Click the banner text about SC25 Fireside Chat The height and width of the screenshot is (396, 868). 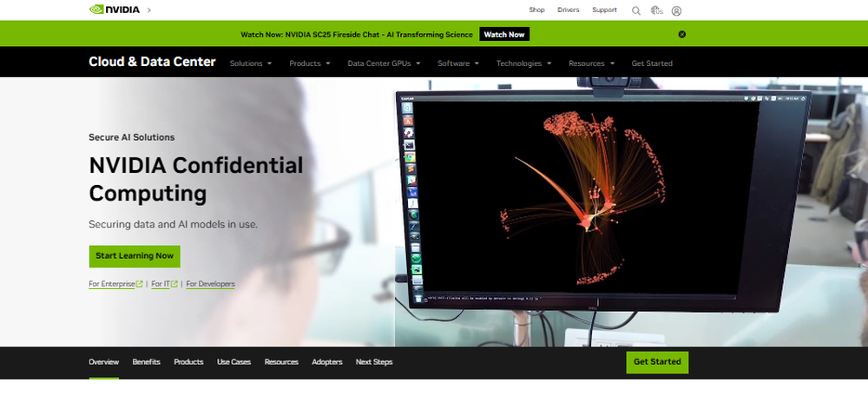357,35
